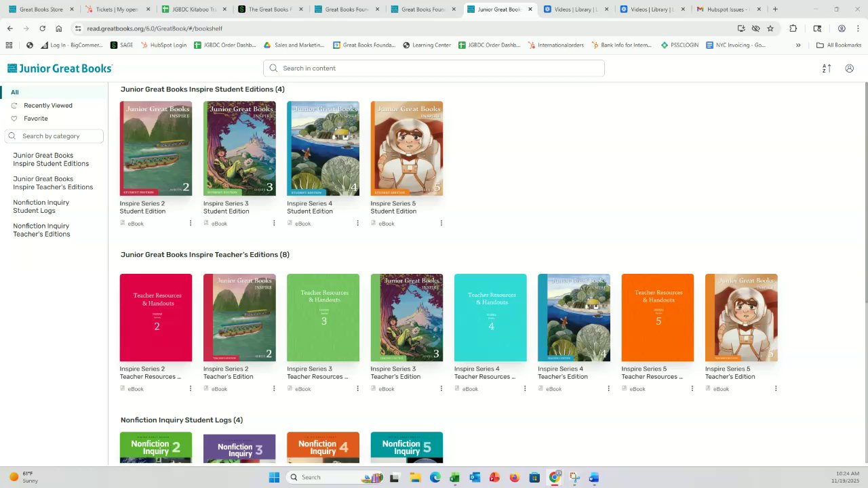Screen dimensions: 868x488
Task: Open options for Inspire Series 4 Student Edition
Action: pyautogui.click(x=357, y=223)
